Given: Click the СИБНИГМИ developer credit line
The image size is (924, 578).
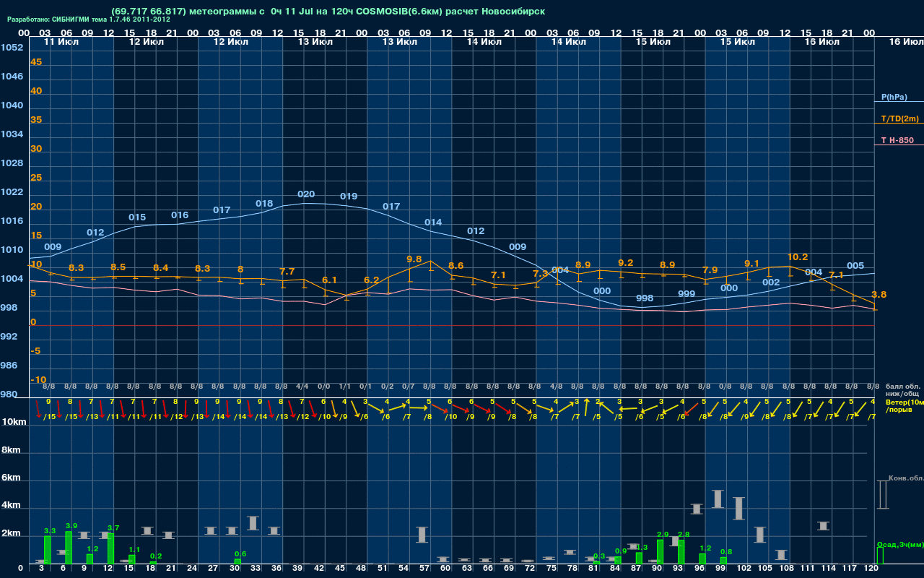Looking at the screenshot, I should click(x=89, y=20).
